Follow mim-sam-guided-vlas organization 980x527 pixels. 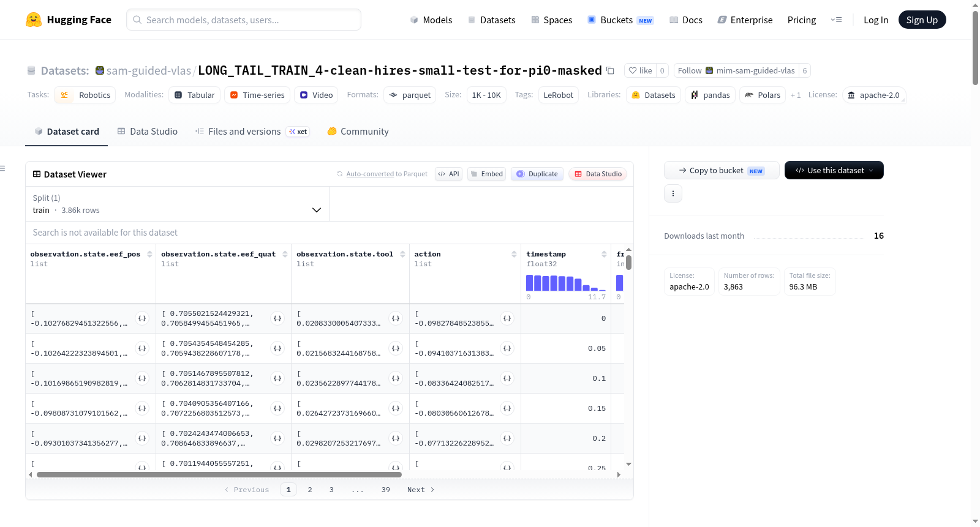pyautogui.click(x=736, y=70)
